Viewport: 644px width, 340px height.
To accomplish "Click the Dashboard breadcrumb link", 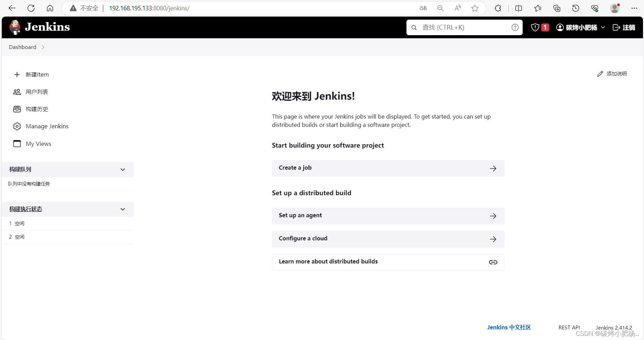I will (x=22, y=47).
